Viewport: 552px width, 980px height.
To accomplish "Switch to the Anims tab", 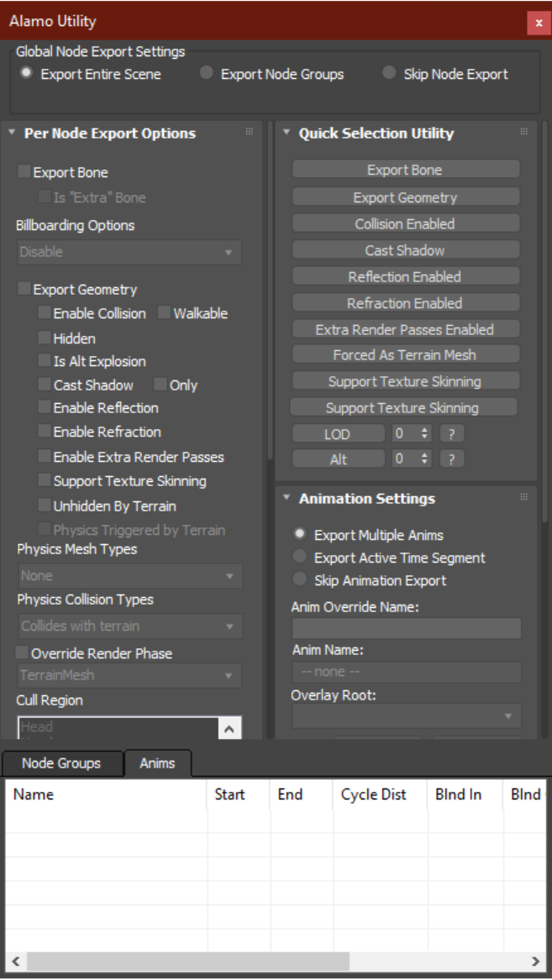I will [157, 763].
